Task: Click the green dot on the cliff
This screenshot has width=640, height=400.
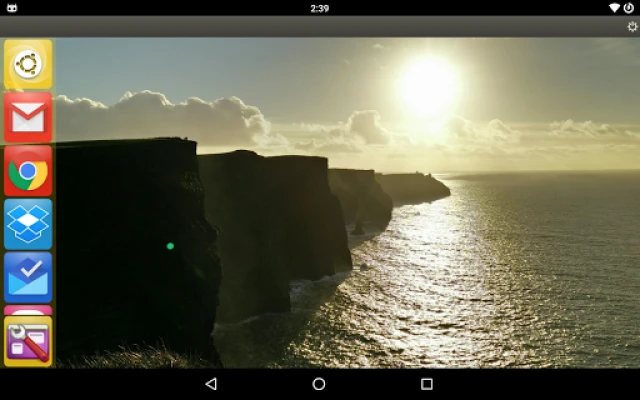Action: coord(170,246)
